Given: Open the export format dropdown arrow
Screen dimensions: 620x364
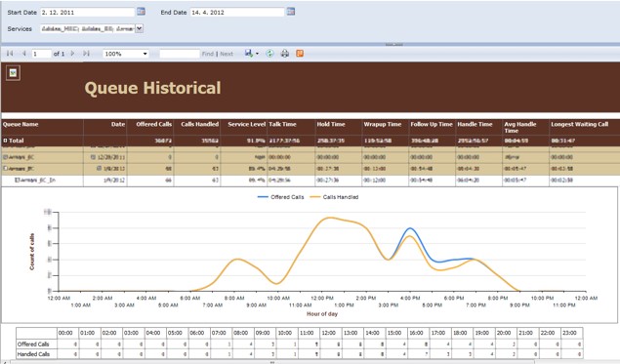Looking at the screenshot, I should [x=257, y=54].
